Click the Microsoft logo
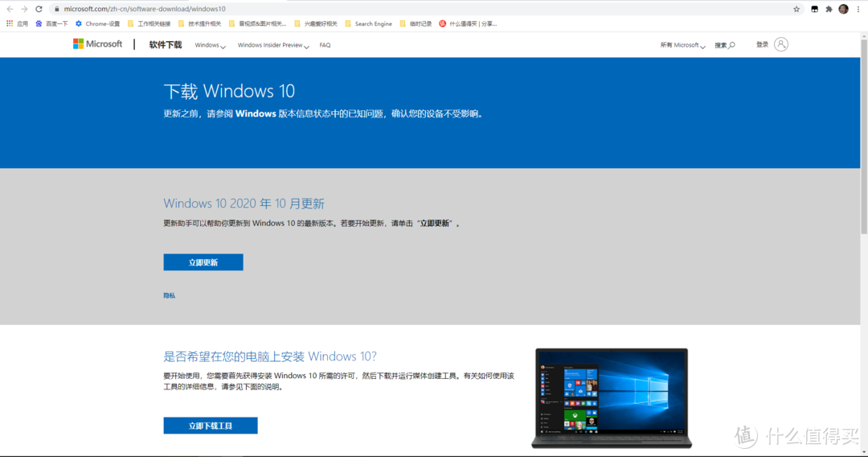868x457 pixels. [97, 43]
